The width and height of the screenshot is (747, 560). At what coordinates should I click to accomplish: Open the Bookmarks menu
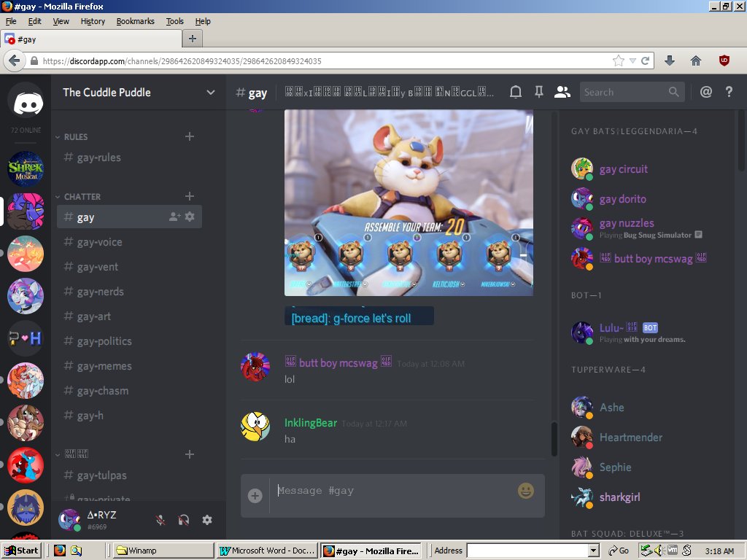pyautogui.click(x=135, y=21)
